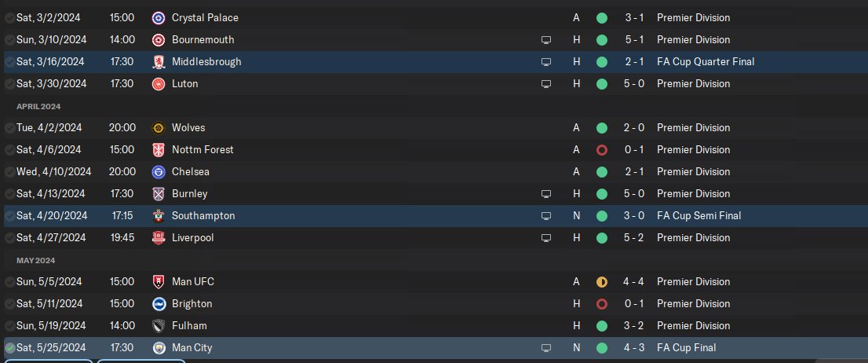Click the Middlesbrough club crest icon

pos(159,62)
